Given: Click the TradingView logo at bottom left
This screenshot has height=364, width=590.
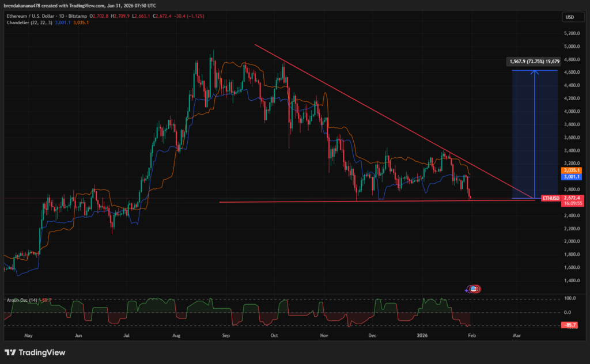Looking at the screenshot, I should [35, 352].
